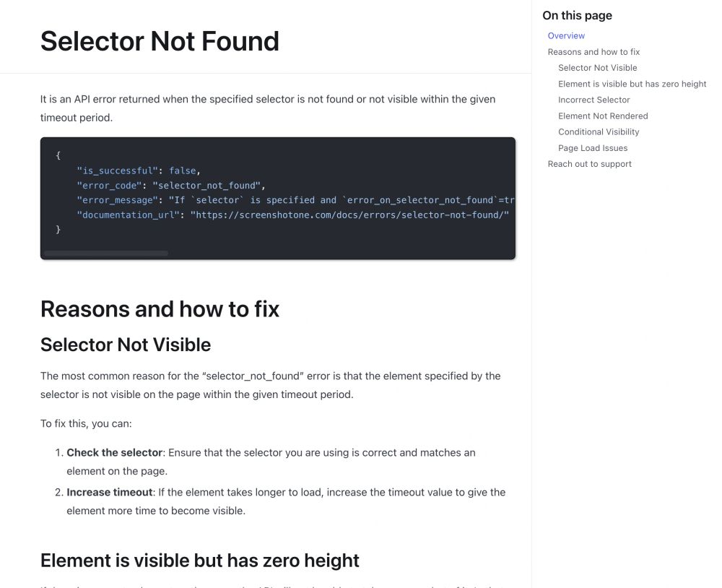Navigate to the Incorrect Selector section link

click(x=593, y=100)
